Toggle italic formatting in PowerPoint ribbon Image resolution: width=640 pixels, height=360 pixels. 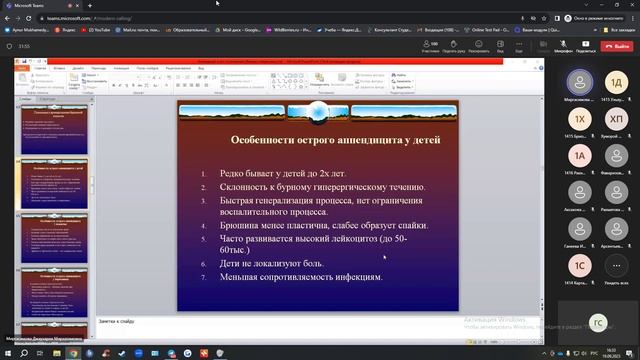(120, 85)
